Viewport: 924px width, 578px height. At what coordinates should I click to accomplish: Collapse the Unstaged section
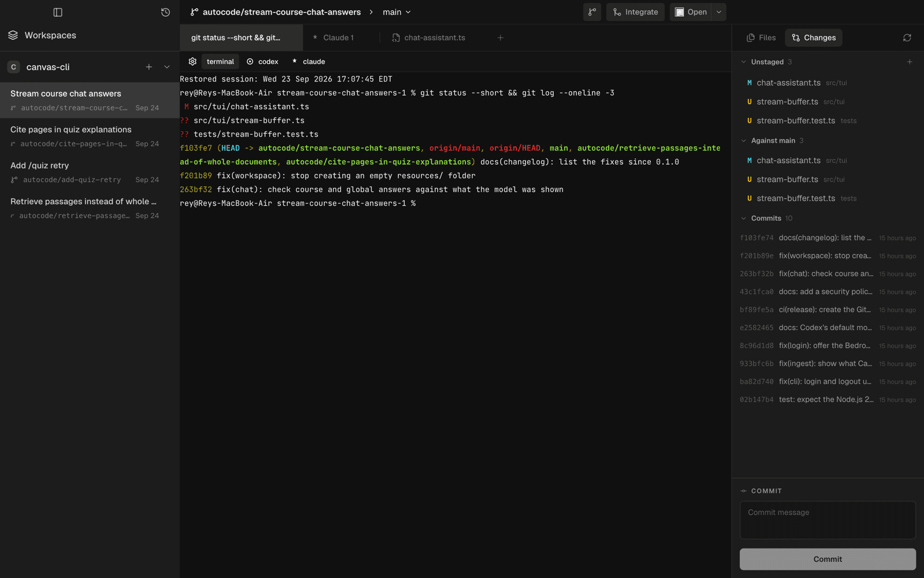tap(744, 62)
